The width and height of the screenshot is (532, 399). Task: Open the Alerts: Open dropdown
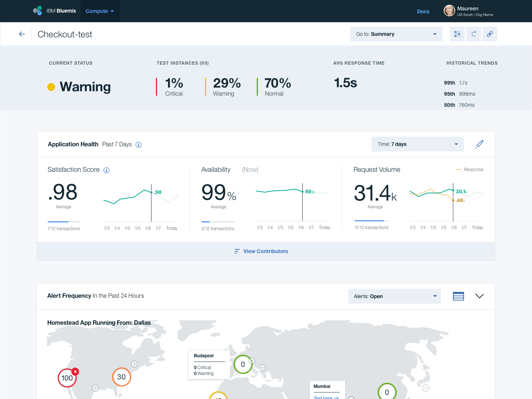(x=394, y=296)
